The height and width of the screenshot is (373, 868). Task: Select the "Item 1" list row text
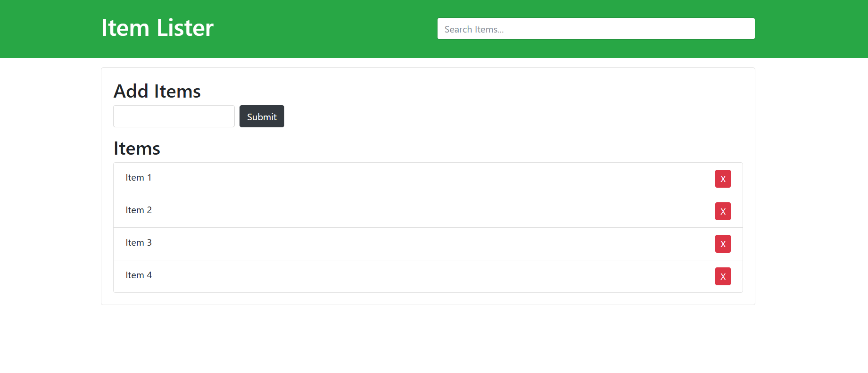139,178
